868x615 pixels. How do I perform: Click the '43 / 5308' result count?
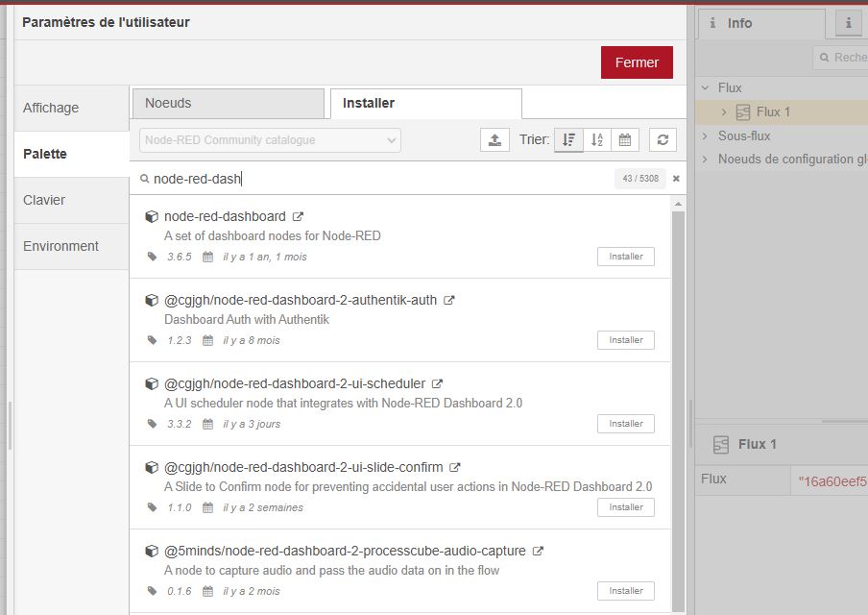[x=640, y=179]
